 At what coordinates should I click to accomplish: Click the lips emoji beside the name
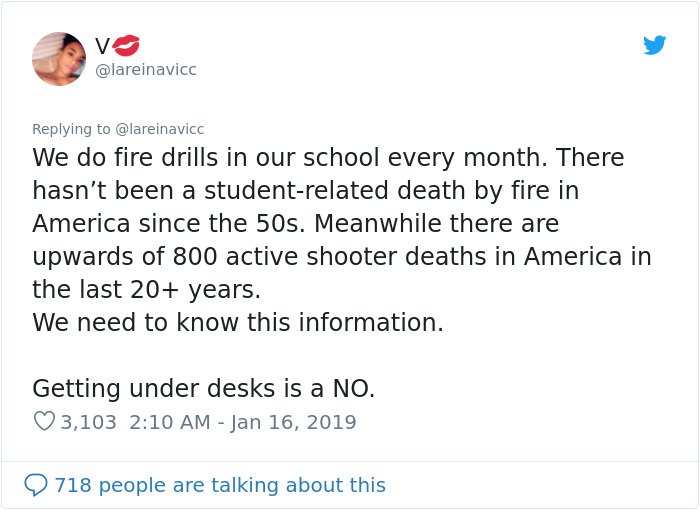click(127, 45)
